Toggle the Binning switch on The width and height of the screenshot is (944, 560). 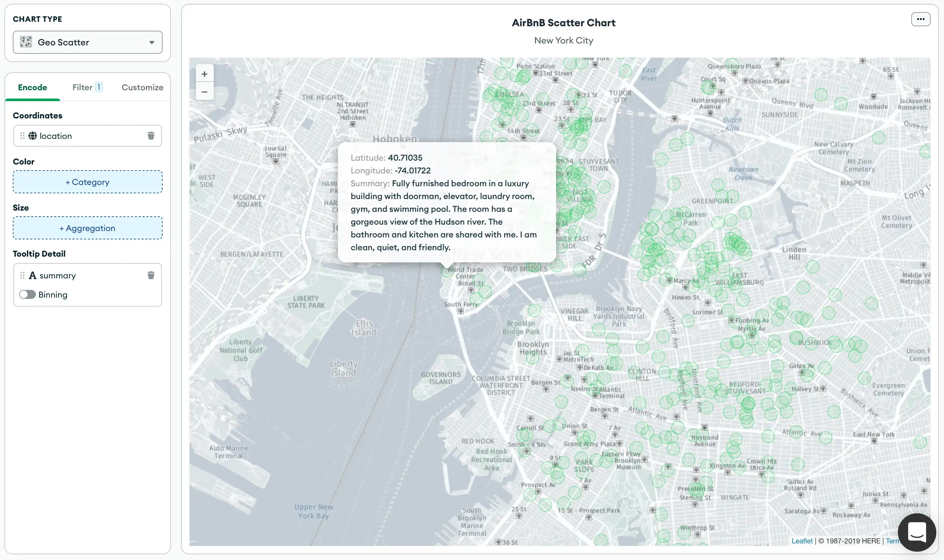(27, 294)
